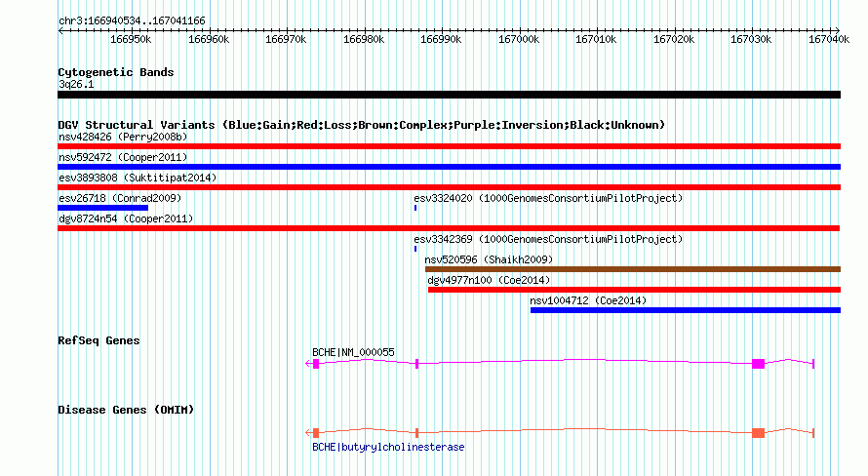
Task: Click the 166980k ruler tick label
Action: (x=364, y=39)
